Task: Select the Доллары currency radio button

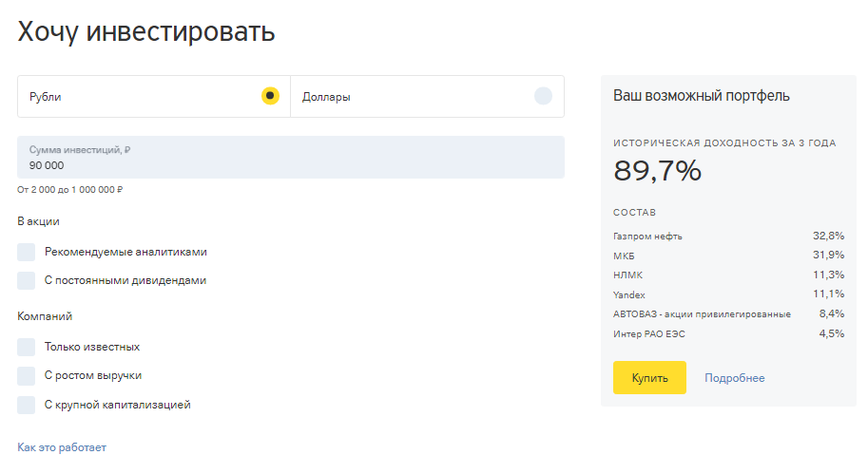Action: point(542,96)
